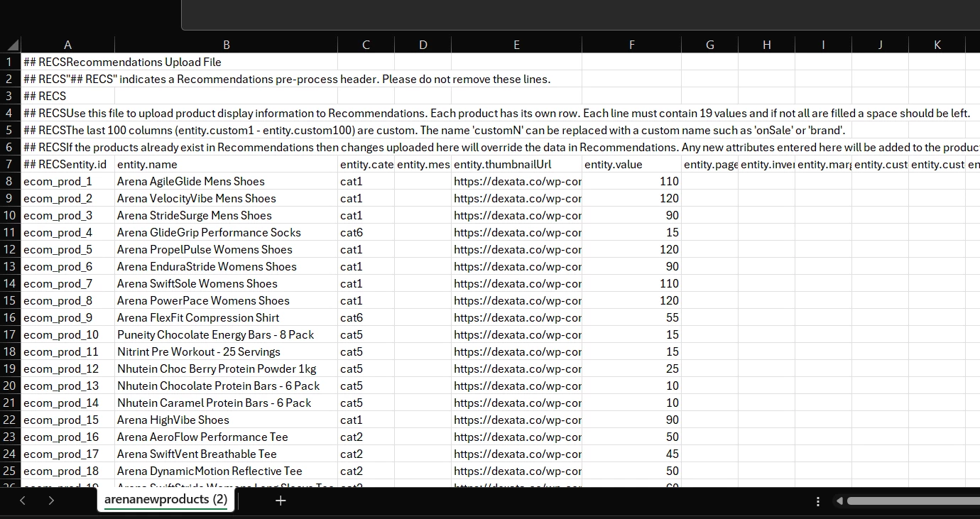The height and width of the screenshot is (519, 980).
Task: Select cell 'Arena PowerPace Womens Shoes'
Action: tap(226, 300)
